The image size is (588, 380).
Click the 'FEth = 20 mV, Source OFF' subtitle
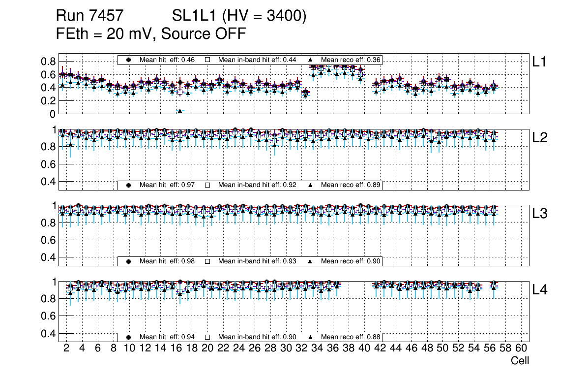point(151,34)
